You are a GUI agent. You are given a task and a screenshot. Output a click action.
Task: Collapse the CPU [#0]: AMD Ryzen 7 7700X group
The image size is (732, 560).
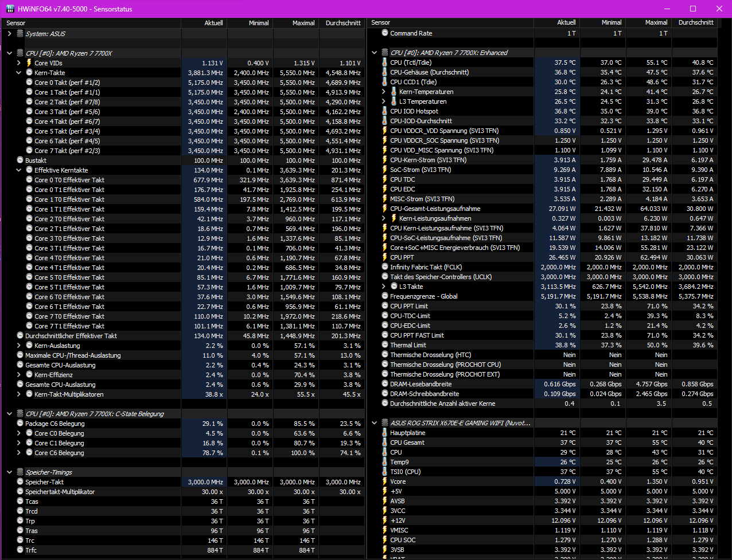(9, 53)
